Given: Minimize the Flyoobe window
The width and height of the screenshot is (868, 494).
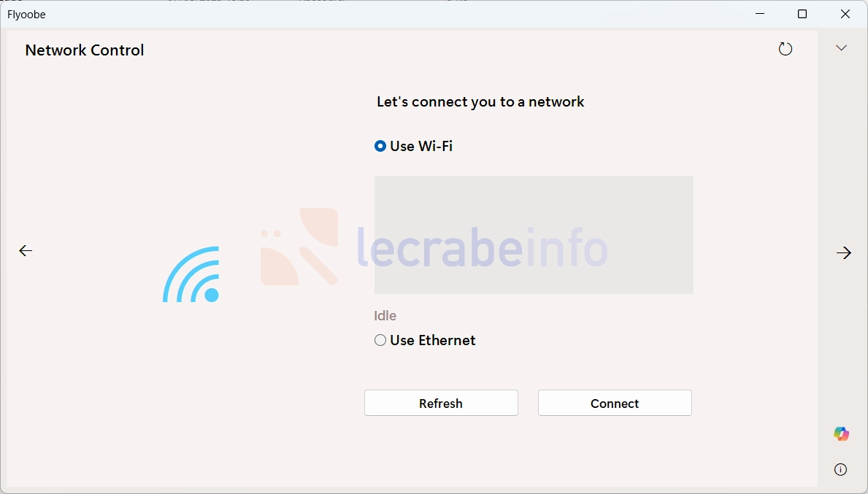Looking at the screenshot, I should click(760, 14).
